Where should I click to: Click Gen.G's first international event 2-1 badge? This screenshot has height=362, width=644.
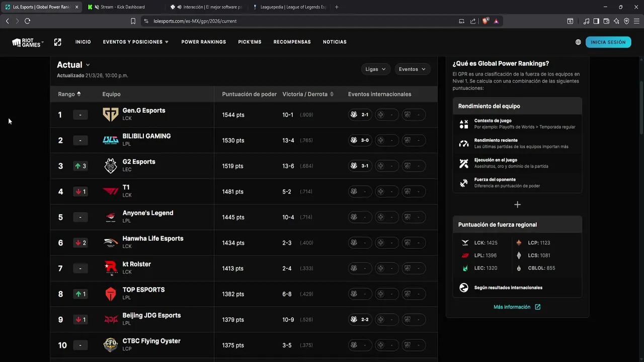[x=360, y=115]
